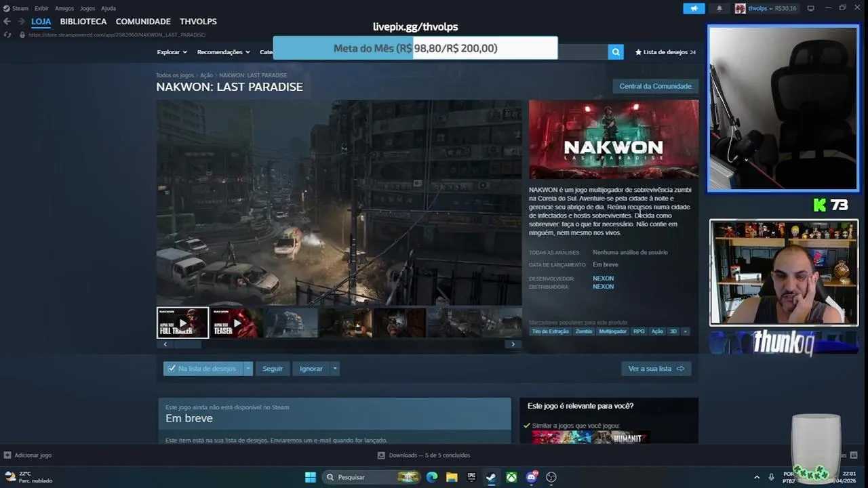The image size is (868, 488).
Task: Open Epic Games Launcher from taskbar
Action: click(x=471, y=477)
